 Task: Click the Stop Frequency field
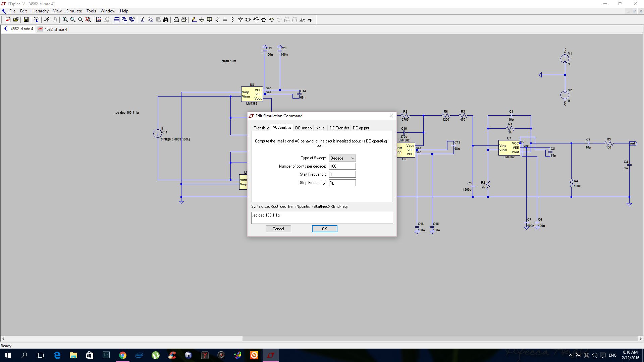coord(342,183)
